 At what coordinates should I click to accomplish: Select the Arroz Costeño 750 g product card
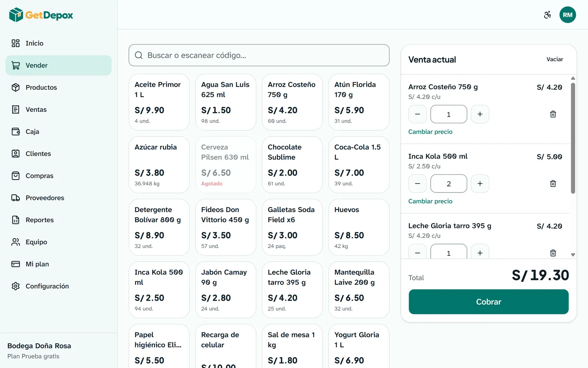[x=292, y=102]
